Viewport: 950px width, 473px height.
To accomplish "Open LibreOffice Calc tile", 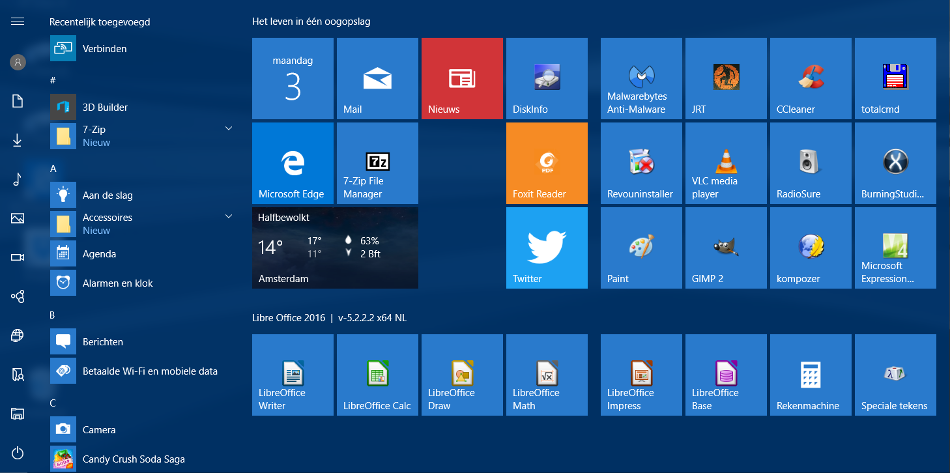I will tap(377, 375).
